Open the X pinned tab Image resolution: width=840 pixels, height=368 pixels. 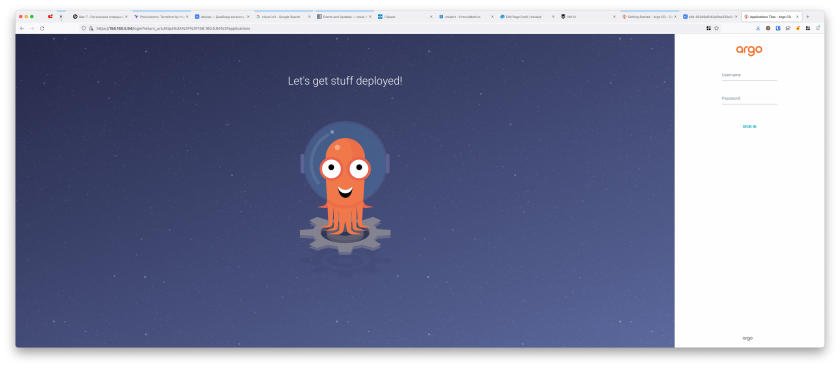(x=61, y=17)
